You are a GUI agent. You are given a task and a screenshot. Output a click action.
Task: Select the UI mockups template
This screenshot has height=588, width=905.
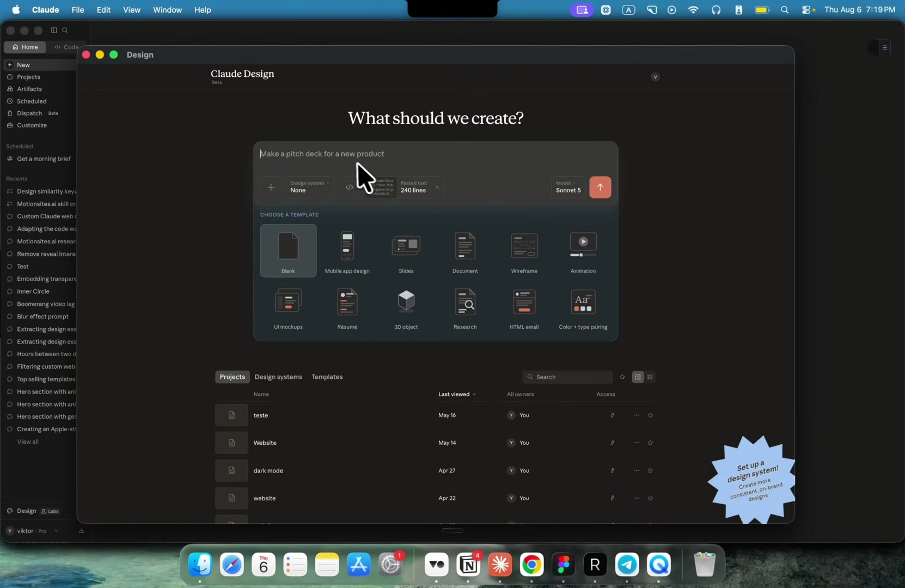tap(288, 308)
